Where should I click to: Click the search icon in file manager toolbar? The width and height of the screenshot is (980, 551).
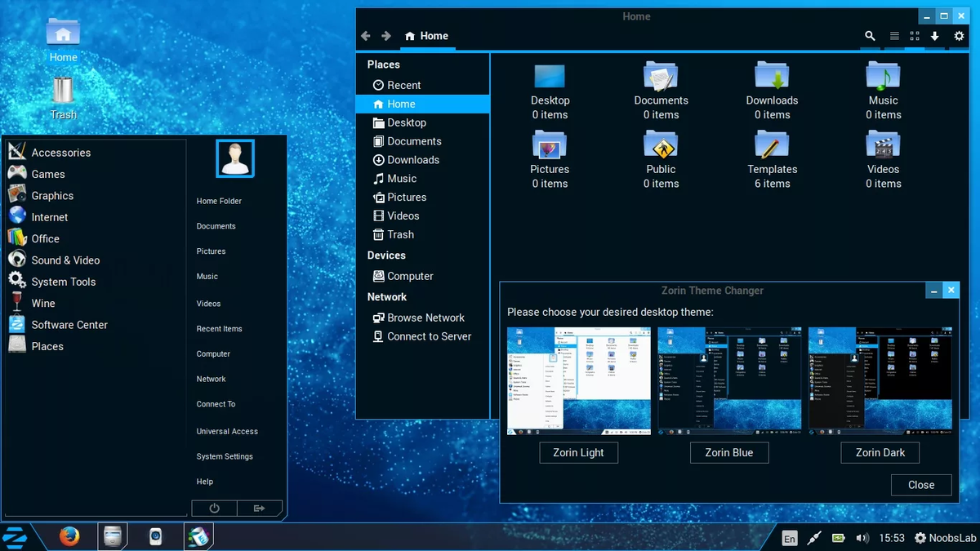click(871, 36)
